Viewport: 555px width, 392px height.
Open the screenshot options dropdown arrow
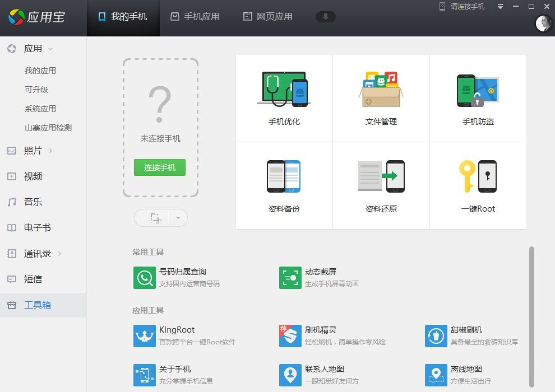(x=178, y=217)
